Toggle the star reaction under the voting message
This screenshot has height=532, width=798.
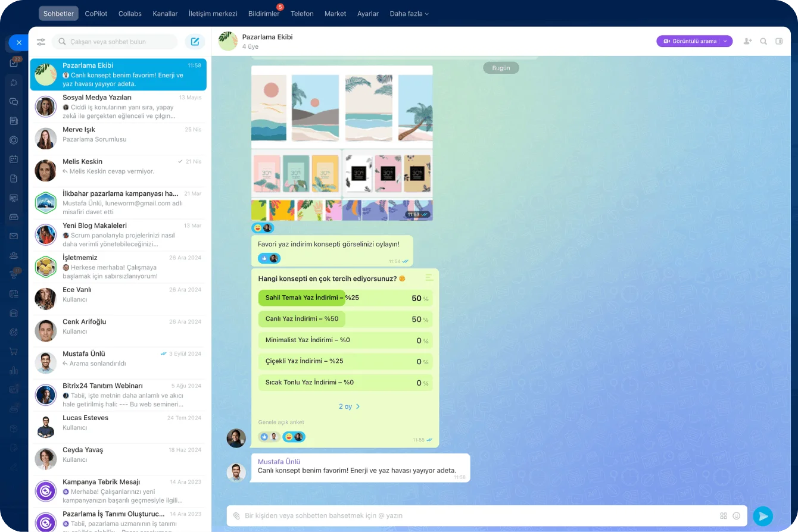tap(264, 258)
